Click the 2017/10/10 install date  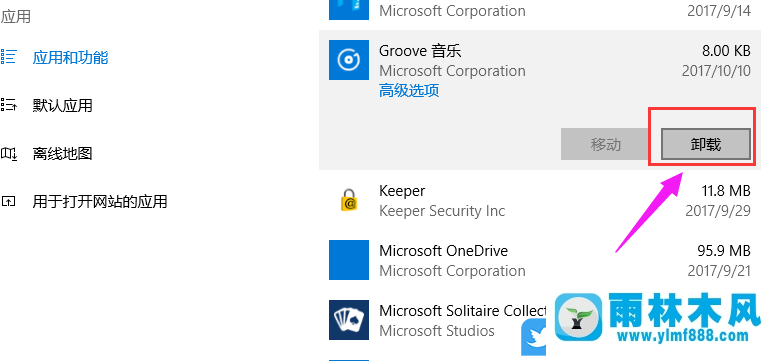coord(716,71)
